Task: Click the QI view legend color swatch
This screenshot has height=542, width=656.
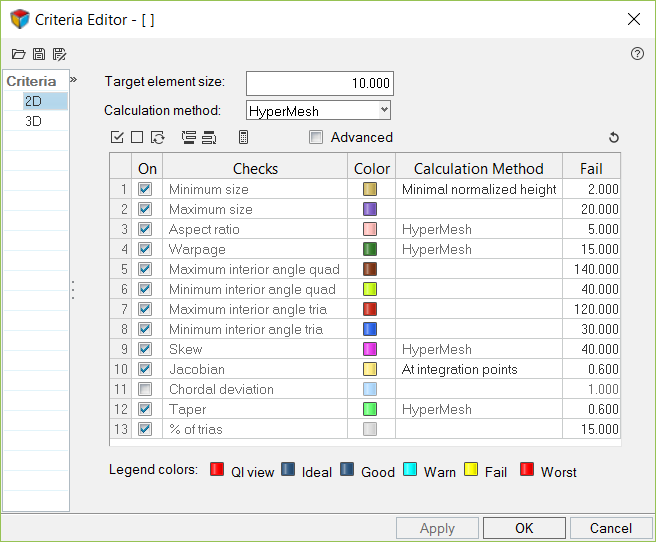Action: 217,469
